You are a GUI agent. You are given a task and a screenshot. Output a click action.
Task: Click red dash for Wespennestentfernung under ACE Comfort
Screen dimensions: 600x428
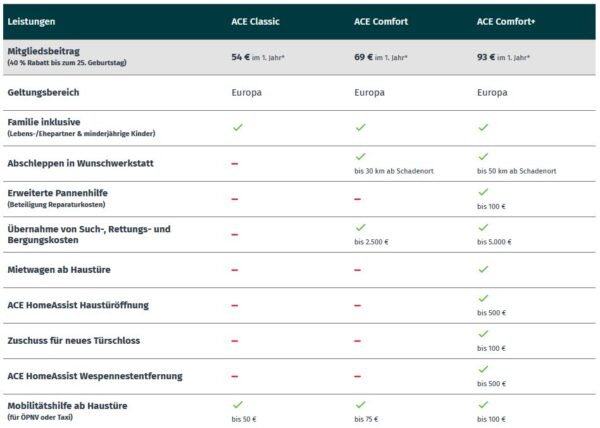coord(357,376)
